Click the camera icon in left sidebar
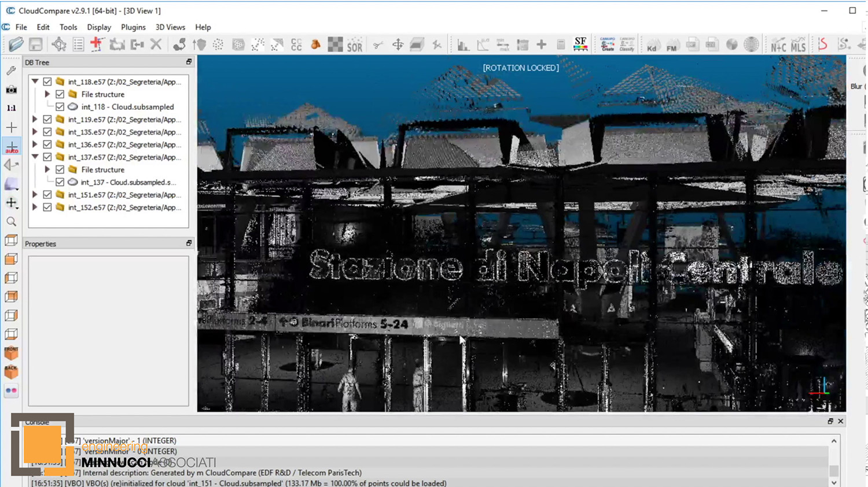This screenshot has height=487, width=868. [x=11, y=90]
